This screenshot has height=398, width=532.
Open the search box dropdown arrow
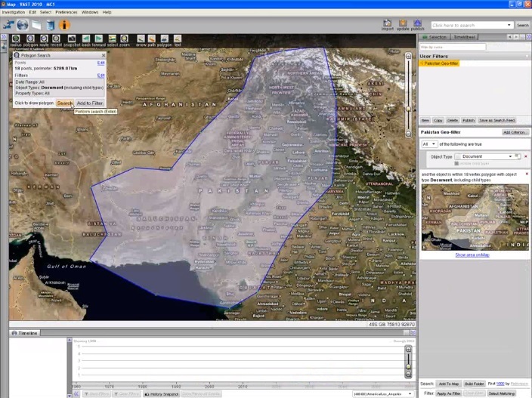(509, 25)
